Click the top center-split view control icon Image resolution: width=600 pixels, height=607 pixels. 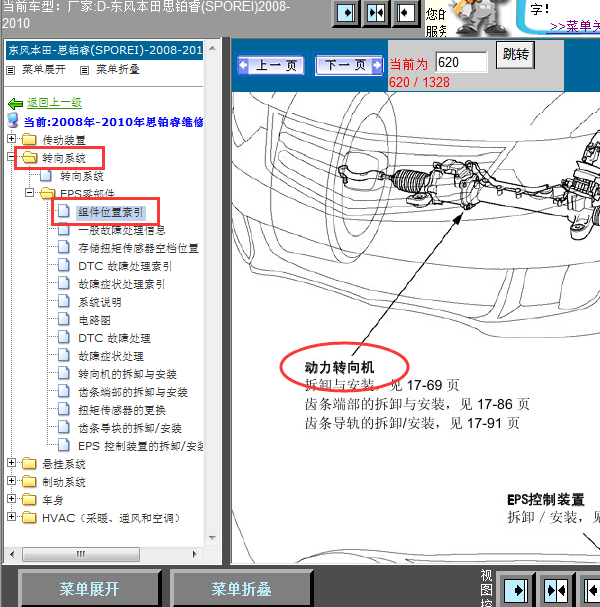click(376, 14)
